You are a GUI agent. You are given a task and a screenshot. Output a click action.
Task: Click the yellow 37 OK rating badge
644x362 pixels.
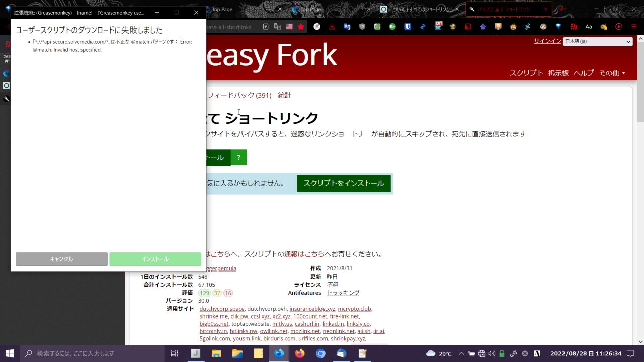click(217, 293)
